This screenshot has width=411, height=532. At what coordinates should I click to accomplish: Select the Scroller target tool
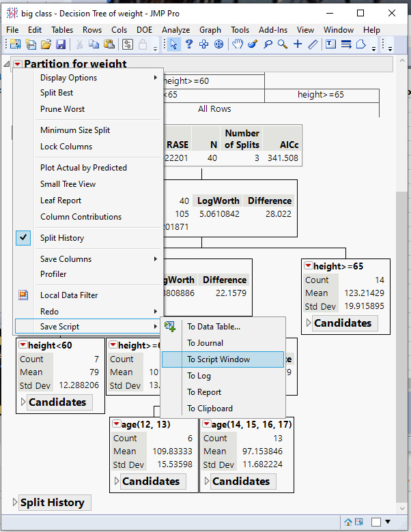219,44
